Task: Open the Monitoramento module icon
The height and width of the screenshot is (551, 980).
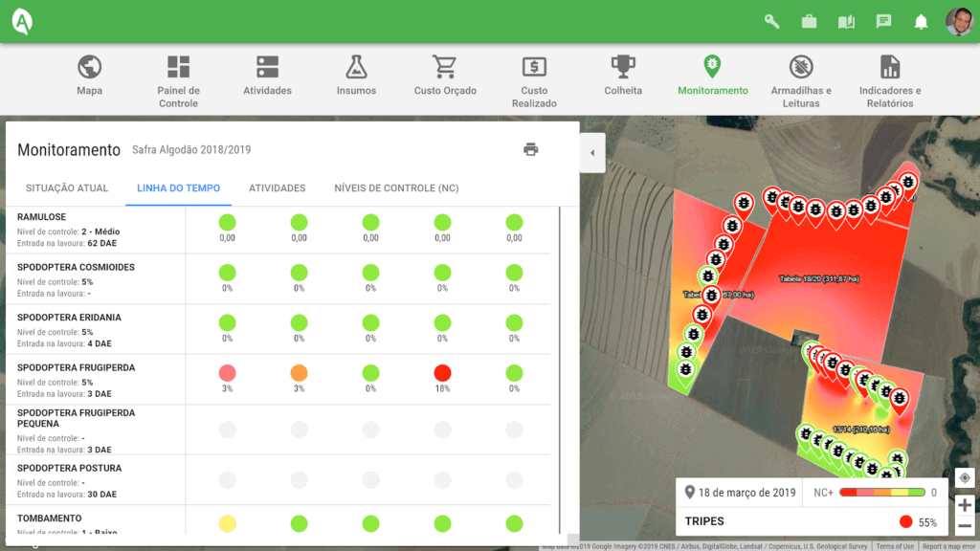Action: [712, 67]
